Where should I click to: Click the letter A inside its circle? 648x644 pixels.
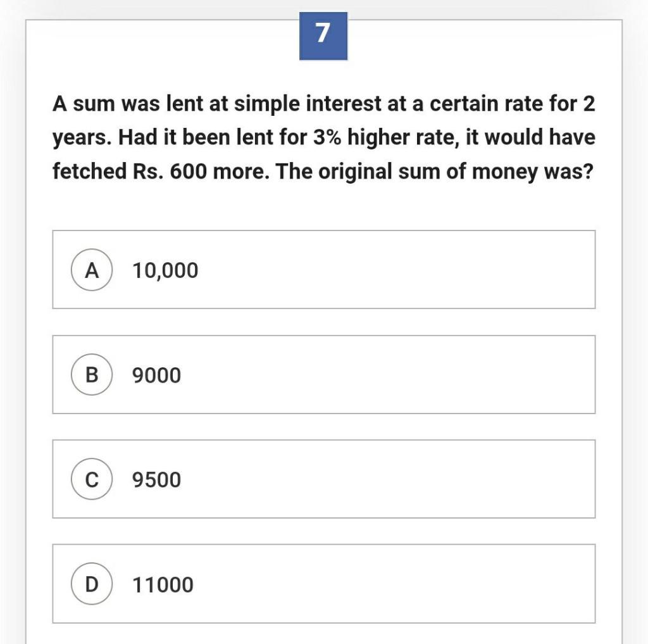tap(92, 270)
